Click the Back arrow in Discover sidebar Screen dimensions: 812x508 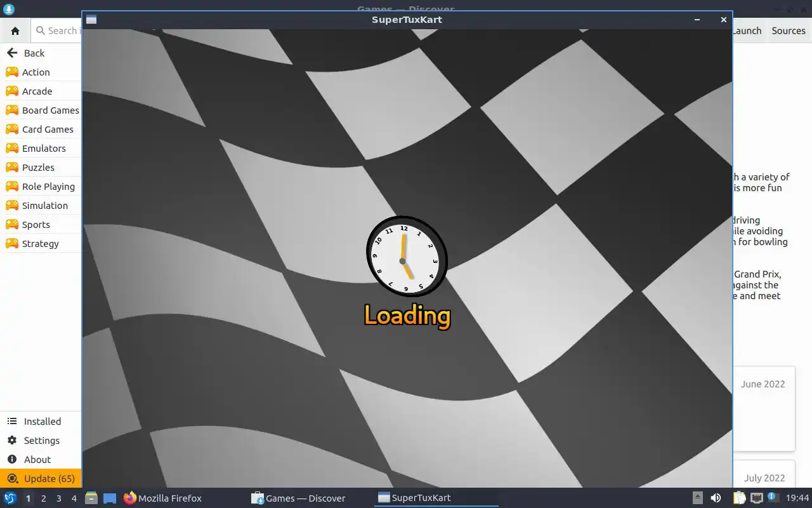[11, 53]
